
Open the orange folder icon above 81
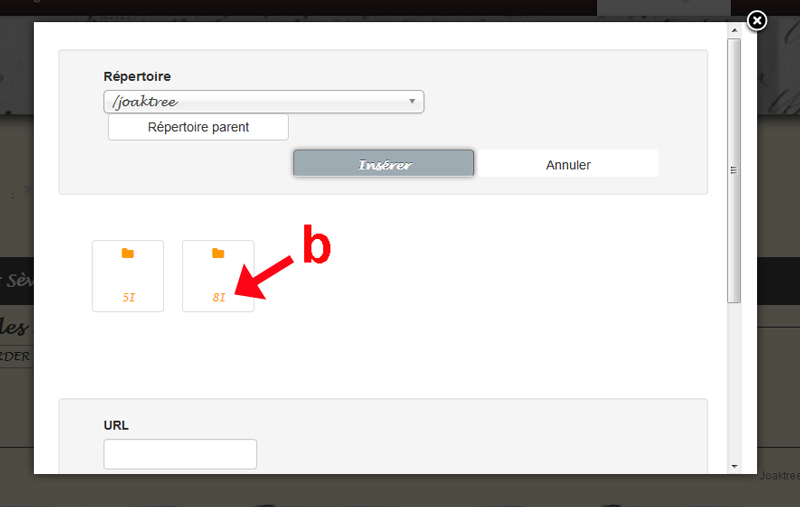click(218, 253)
